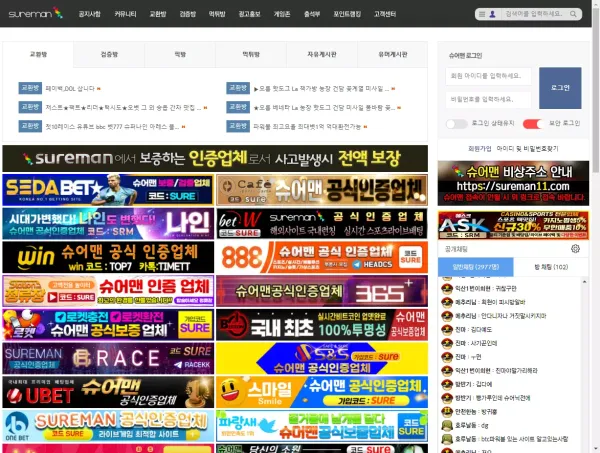
Task: Click the sureman 인증업체 전액 보장 banner
Action: [215, 158]
